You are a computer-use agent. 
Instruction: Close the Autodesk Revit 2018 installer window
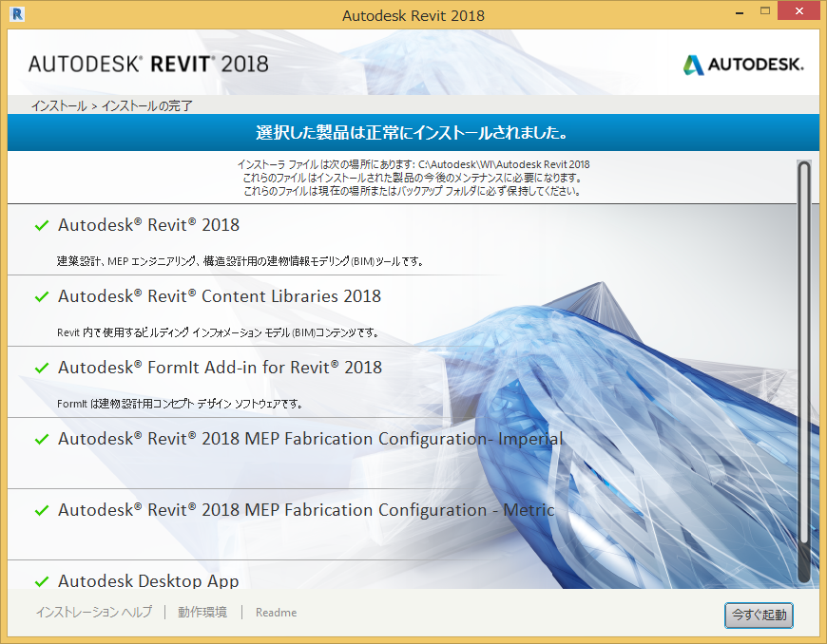pyautogui.click(x=799, y=11)
